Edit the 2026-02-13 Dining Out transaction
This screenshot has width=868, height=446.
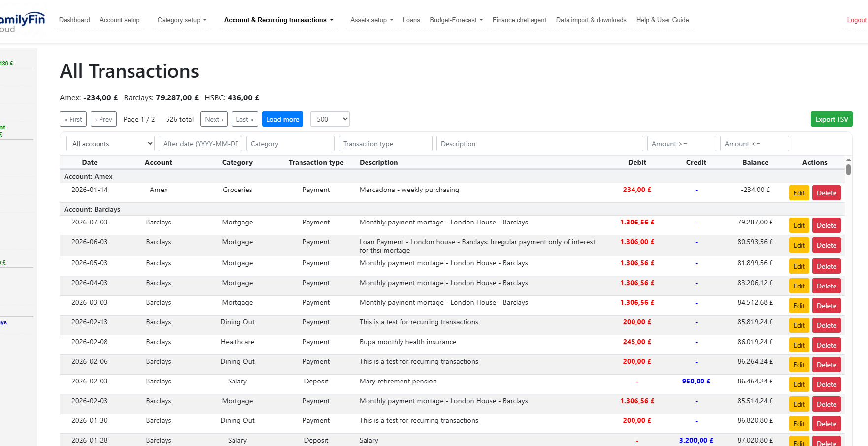pos(799,325)
